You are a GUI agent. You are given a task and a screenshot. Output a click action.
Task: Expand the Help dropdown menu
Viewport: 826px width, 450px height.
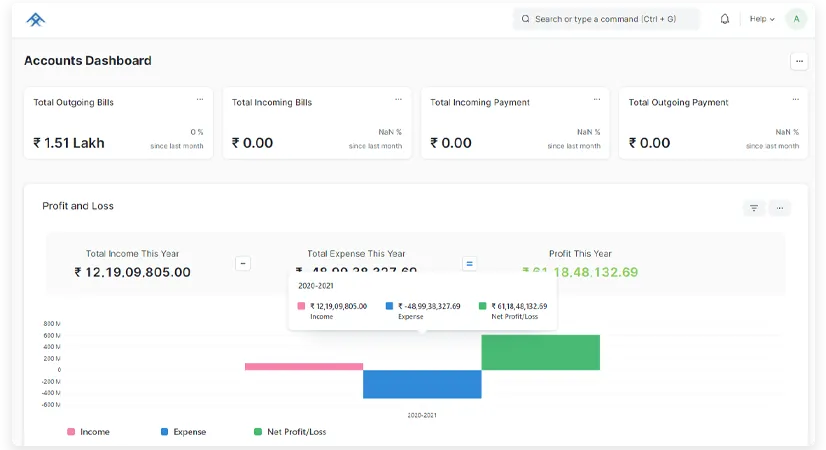pyautogui.click(x=762, y=19)
